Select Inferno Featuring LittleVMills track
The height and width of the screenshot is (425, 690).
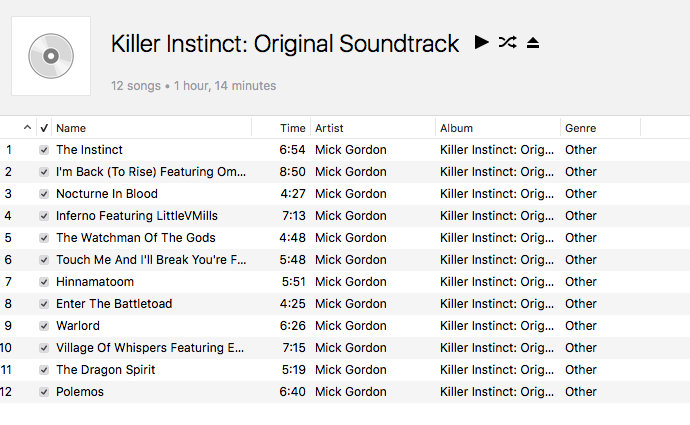tap(345, 216)
